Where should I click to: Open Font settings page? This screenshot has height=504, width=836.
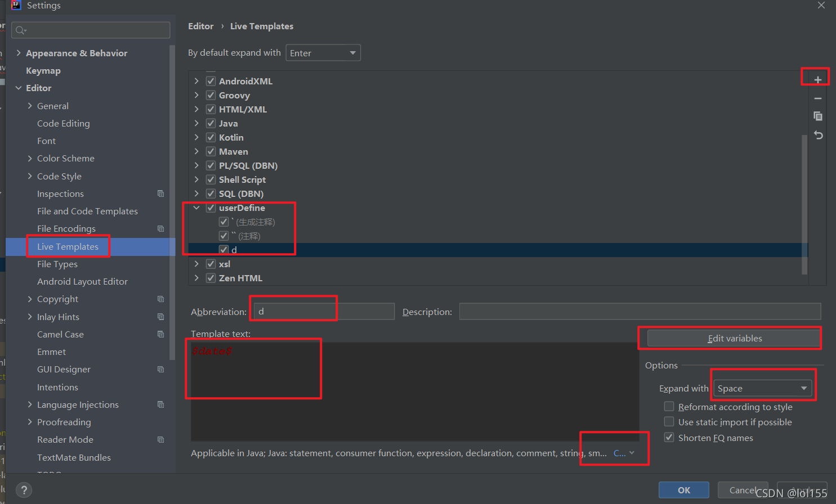tap(46, 141)
